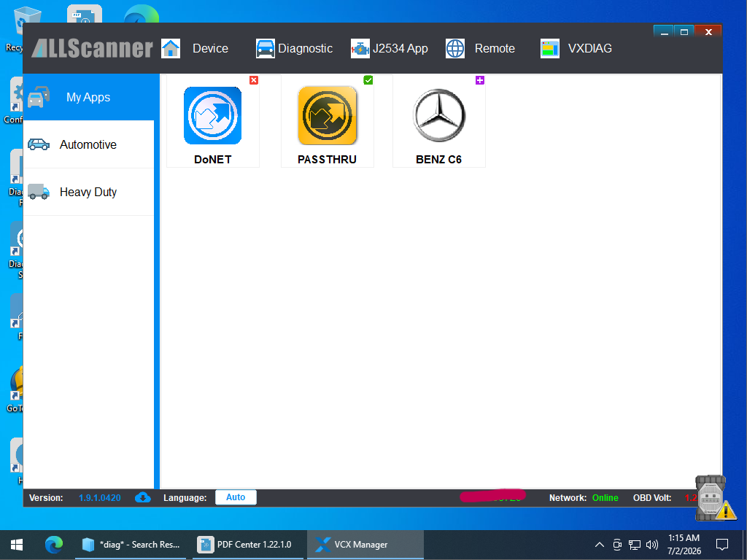
Task: Select the Automotive category
Action: click(x=88, y=144)
